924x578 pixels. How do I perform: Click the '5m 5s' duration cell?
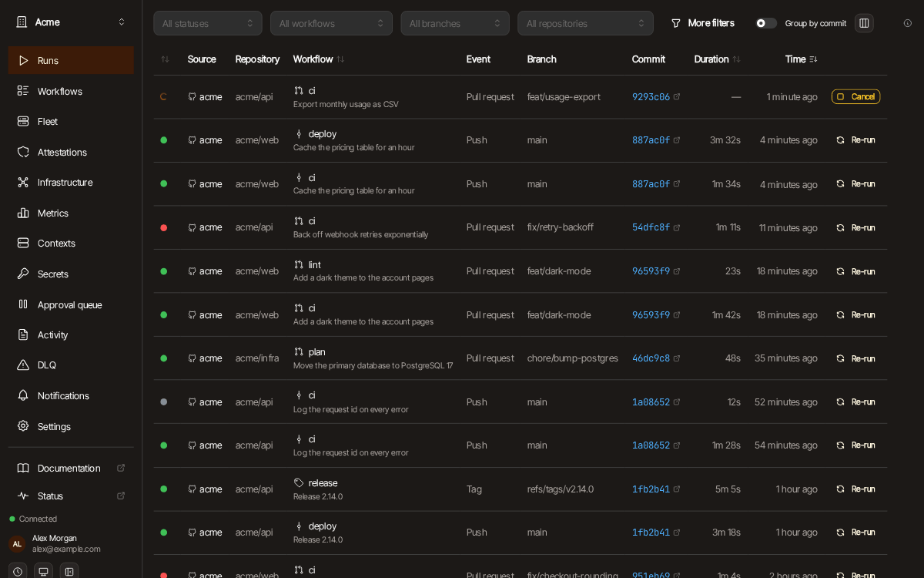[728, 489]
